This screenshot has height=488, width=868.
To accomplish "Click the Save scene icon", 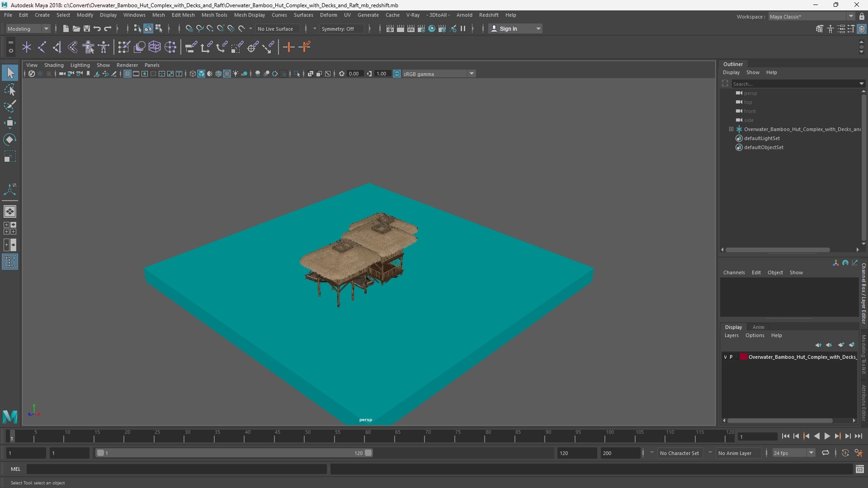I will [x=87, y=28].
